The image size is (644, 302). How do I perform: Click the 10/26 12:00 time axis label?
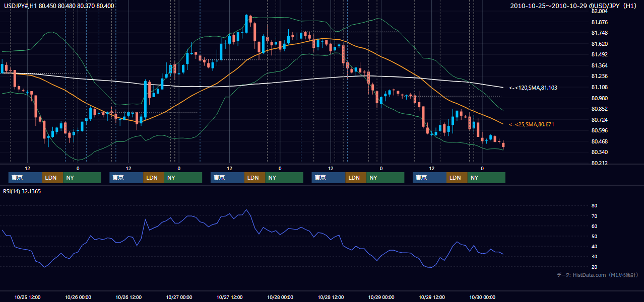pyautogui.click(x=128, y=297)
